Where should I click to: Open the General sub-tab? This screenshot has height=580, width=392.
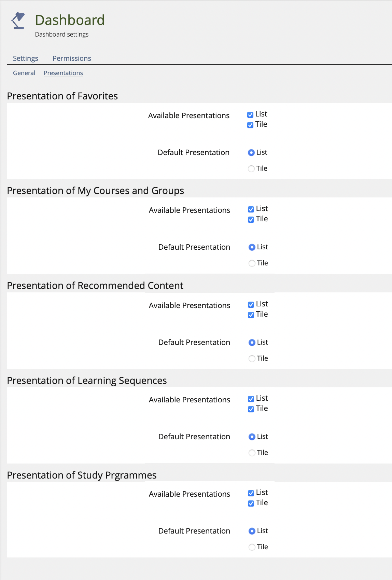(x=24, y=73)
